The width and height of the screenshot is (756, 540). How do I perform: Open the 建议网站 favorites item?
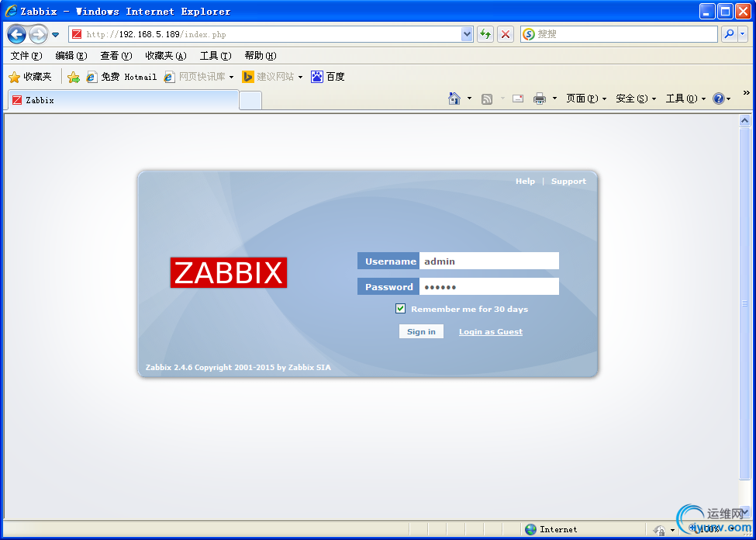pyautogui.click(x=272, y=77)
